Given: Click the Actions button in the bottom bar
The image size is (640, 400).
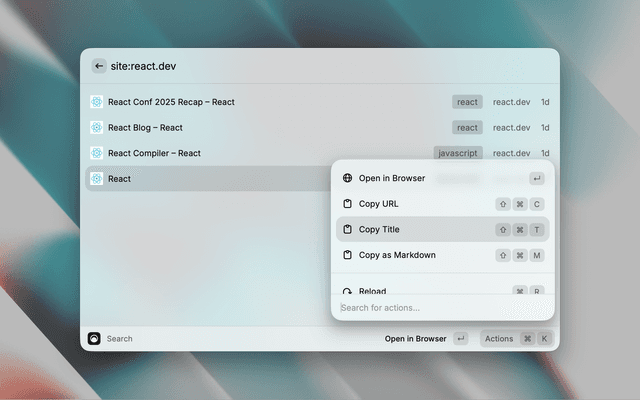Looking at the screenshot, I should [517, 338].
